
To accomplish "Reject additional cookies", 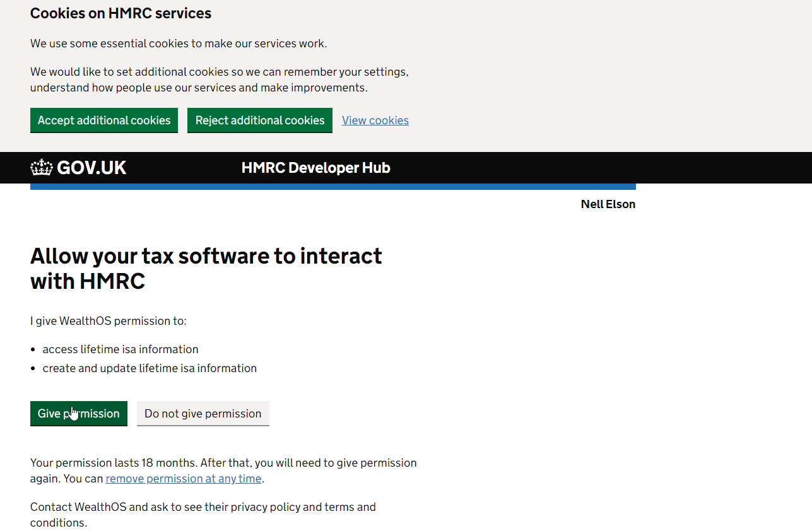I will [x=260, y=120].
